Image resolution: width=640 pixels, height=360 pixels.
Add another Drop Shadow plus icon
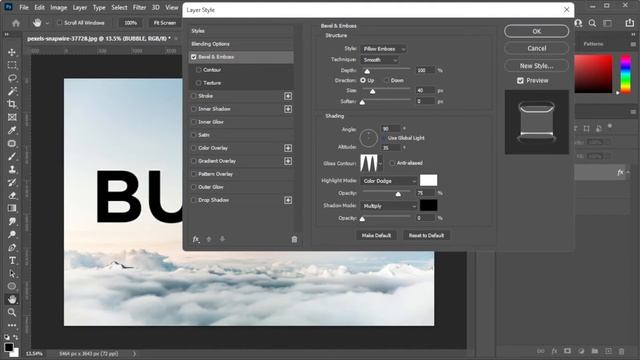click(x=288, y=200)
